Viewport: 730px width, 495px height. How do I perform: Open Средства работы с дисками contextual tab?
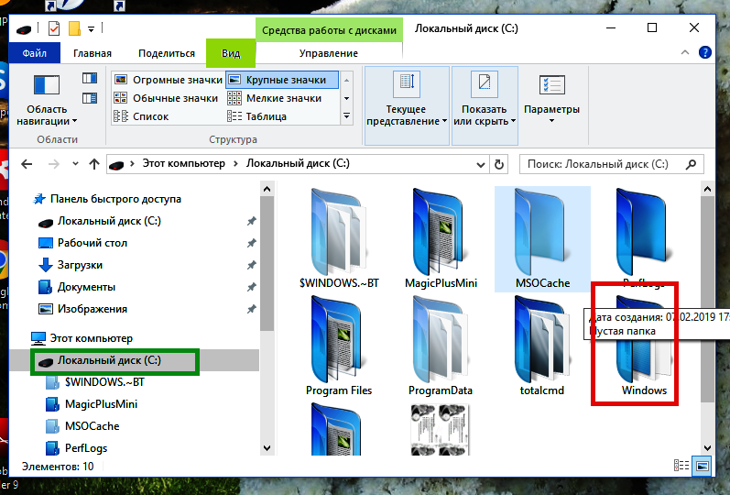pyautogui.click(x=329, y=30)
